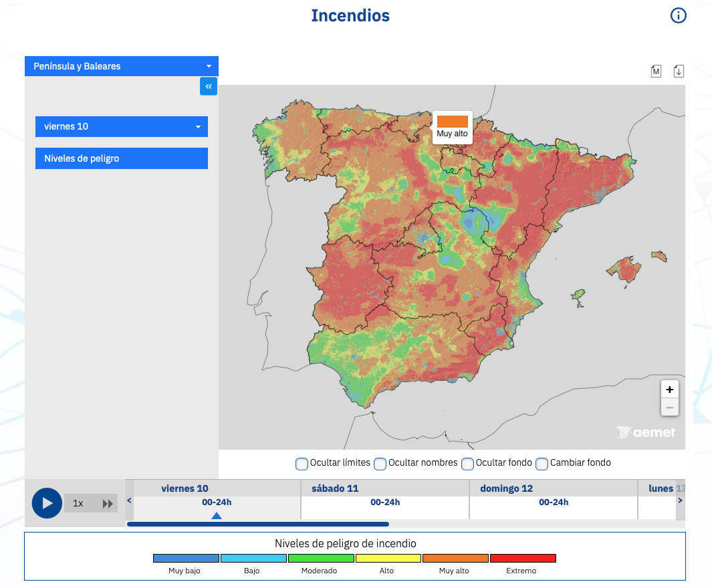Click the Niveles de peligro button
The height and width of the screenshot is (588, 712).
tap(122, 158)
